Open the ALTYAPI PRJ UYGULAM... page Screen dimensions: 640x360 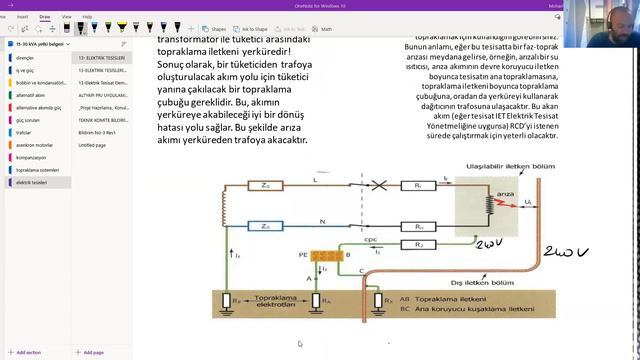tap(102, 95)
